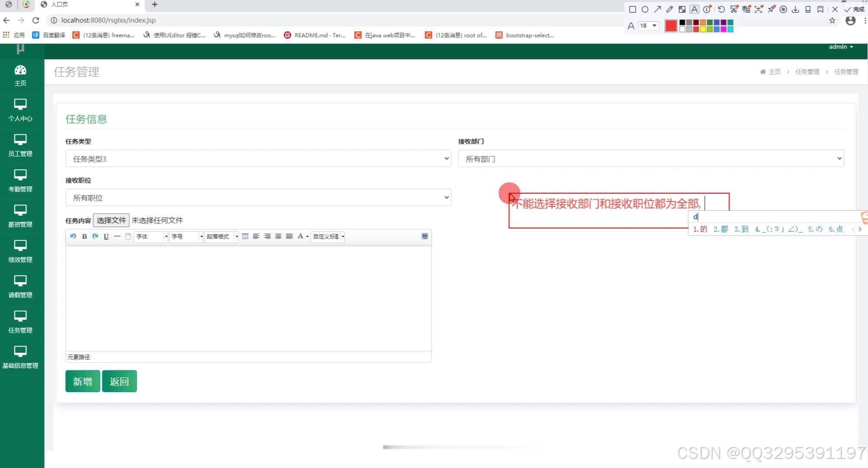Open 主页 in the left sidebar
868x468 pixels.
point(20,76)
